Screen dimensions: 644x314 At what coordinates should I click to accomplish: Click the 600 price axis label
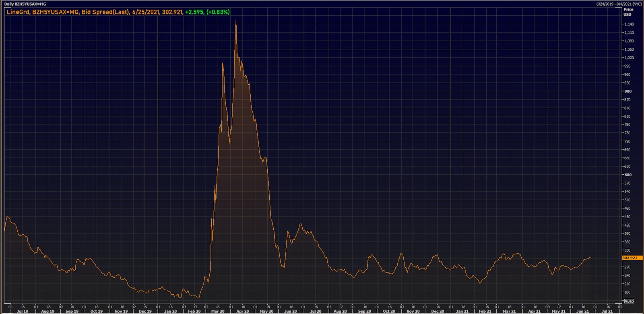(x=628, y=175)
